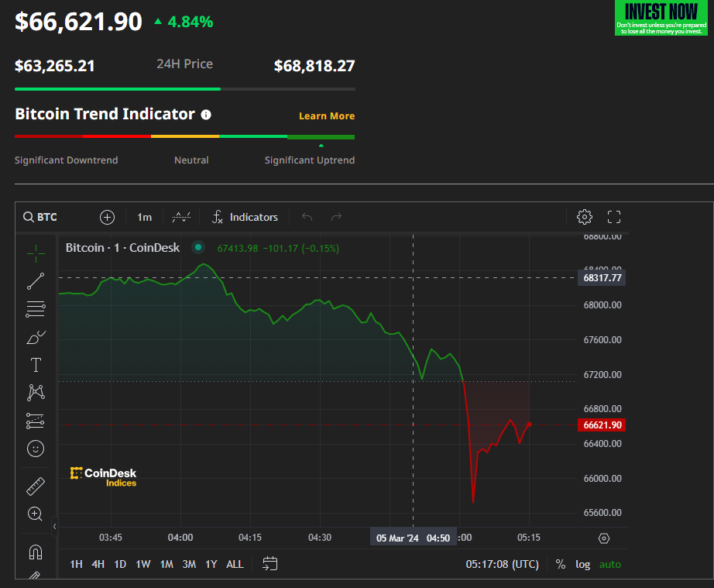Activate the measure ruler tool
Viewport: 714px width, 588px height.
point(36,486)
